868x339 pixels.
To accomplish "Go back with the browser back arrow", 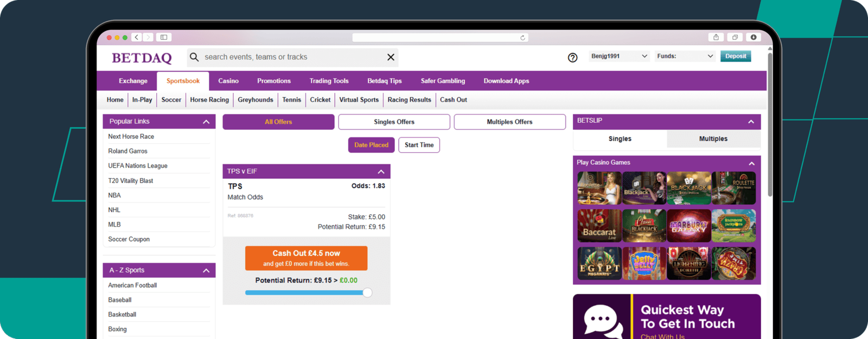I will coord(137,37).
